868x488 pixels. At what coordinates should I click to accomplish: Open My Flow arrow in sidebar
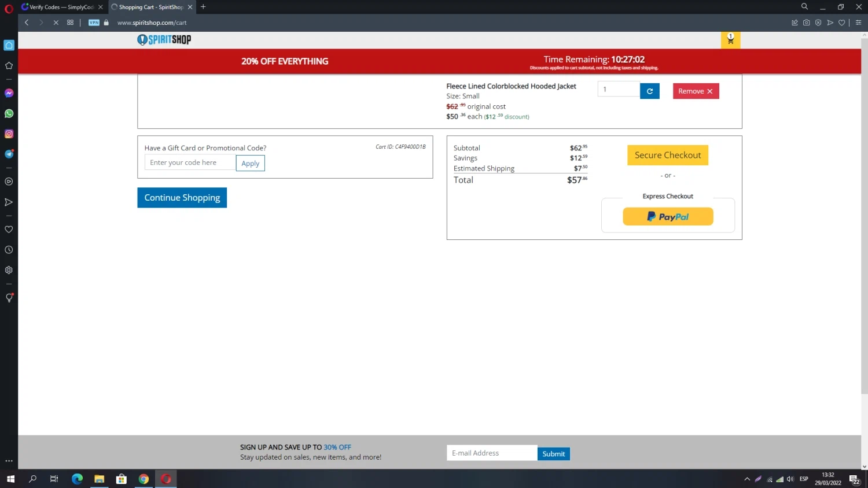point(9,202)
